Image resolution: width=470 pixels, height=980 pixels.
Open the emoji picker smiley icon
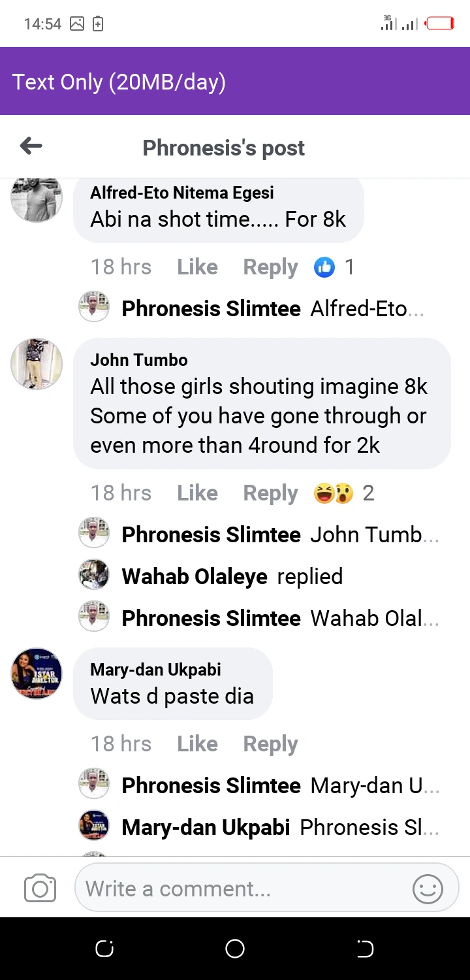point(428,889)
